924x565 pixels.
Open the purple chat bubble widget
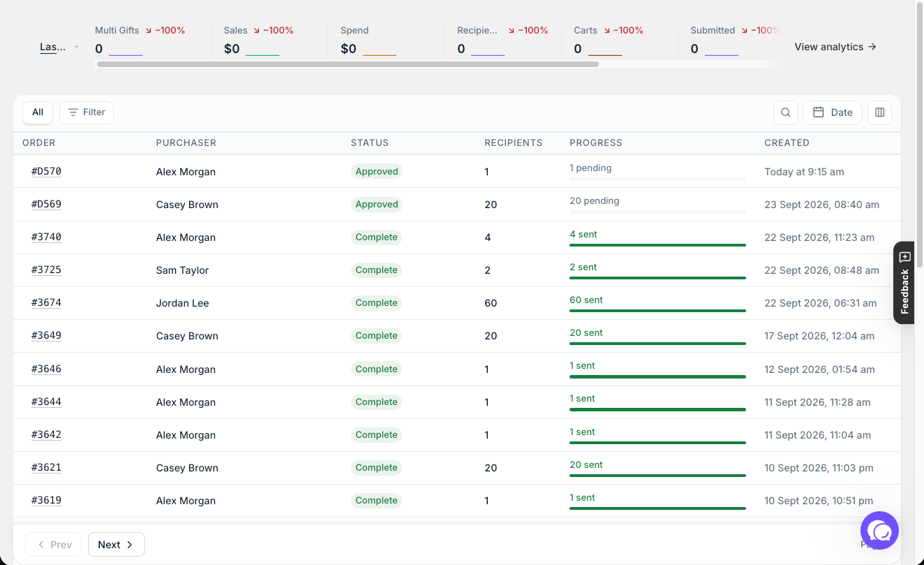879,531
